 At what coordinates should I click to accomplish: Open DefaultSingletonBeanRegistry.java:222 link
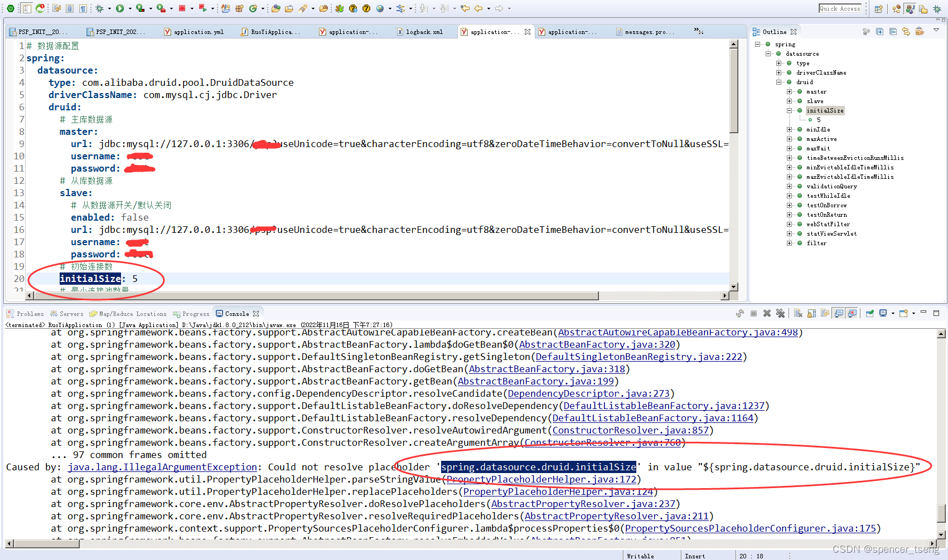point(639,357)
